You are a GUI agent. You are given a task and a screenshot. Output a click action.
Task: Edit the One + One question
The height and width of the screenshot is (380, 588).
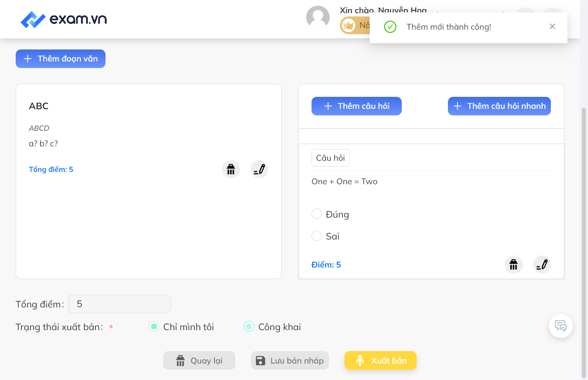pyautogui.click(x=542, y=265)
